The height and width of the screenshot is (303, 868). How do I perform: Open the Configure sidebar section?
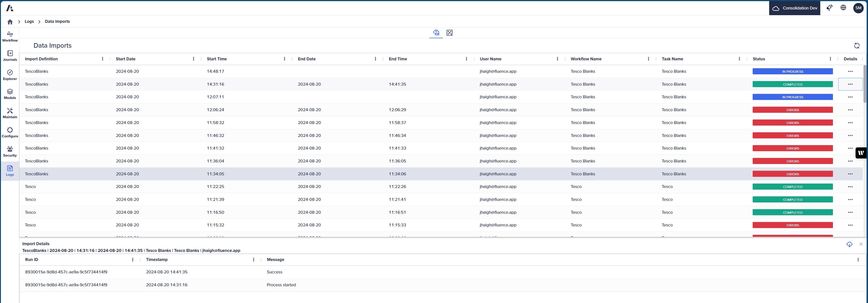pos(10,133)
